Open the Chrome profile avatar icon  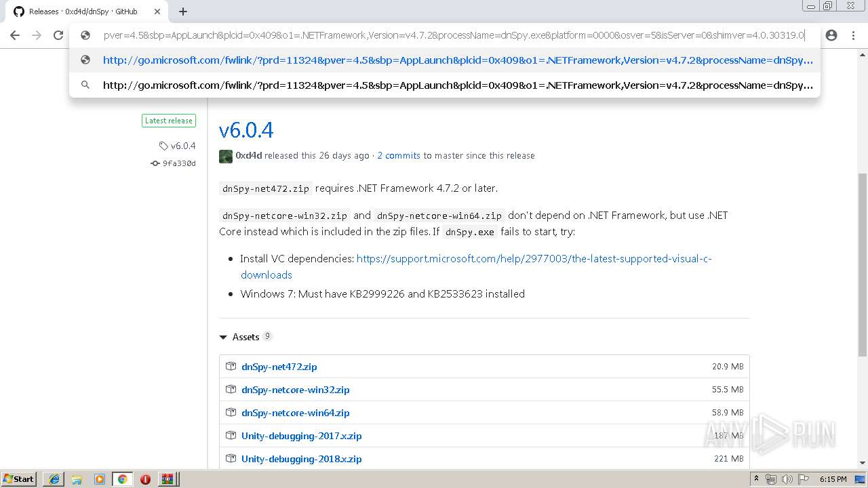click(831, 35)
